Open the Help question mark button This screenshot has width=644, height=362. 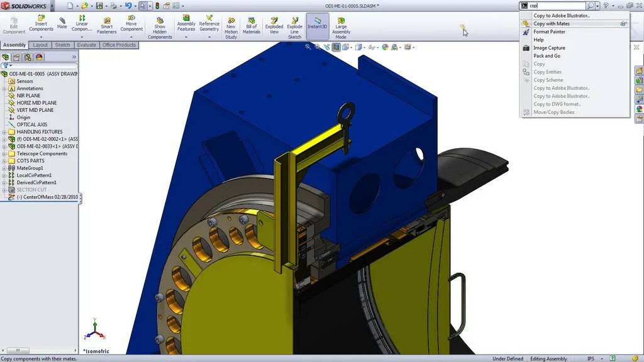coord(606,6)
